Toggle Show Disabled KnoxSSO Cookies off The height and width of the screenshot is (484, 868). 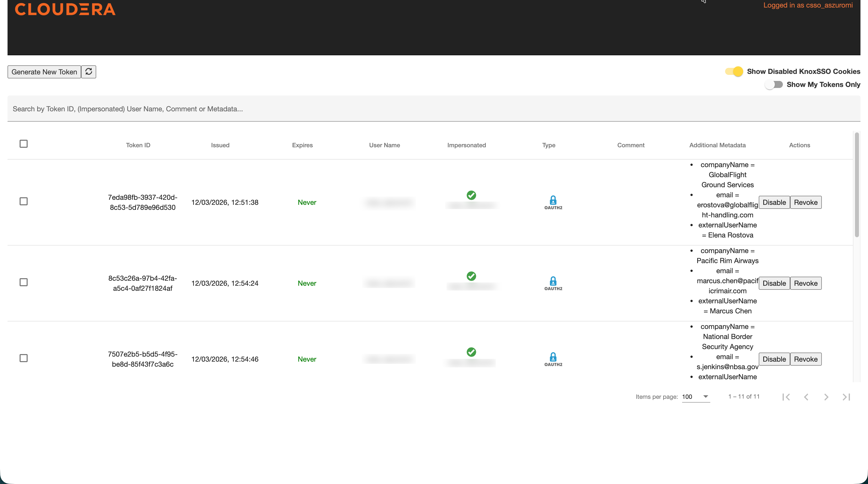pyautogui.click(x=734, y=71)
